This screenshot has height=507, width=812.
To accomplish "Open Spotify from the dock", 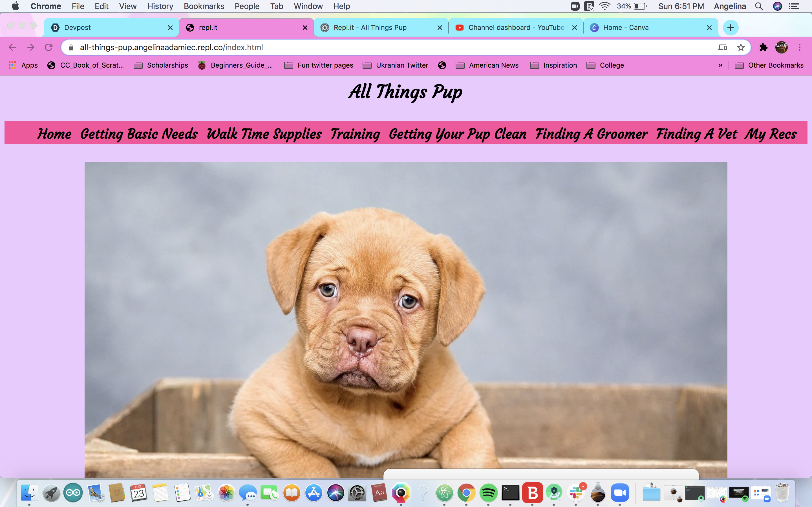I will coord(488,493).
